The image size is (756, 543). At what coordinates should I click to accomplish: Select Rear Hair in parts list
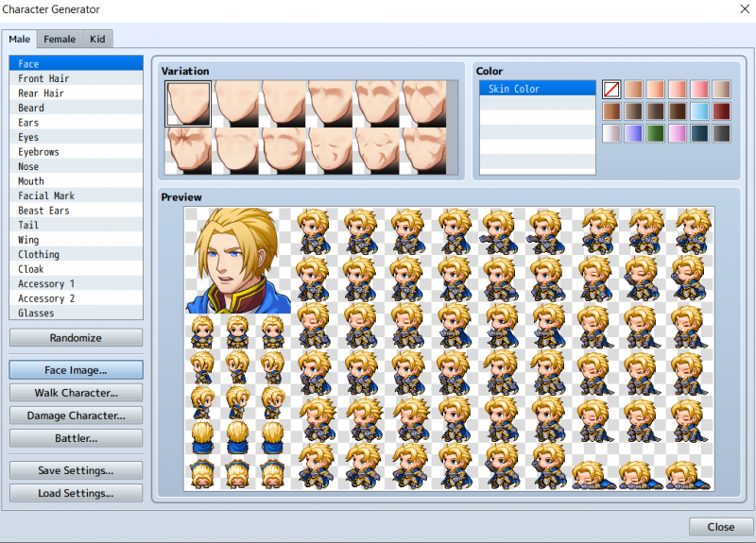point(76,93)
